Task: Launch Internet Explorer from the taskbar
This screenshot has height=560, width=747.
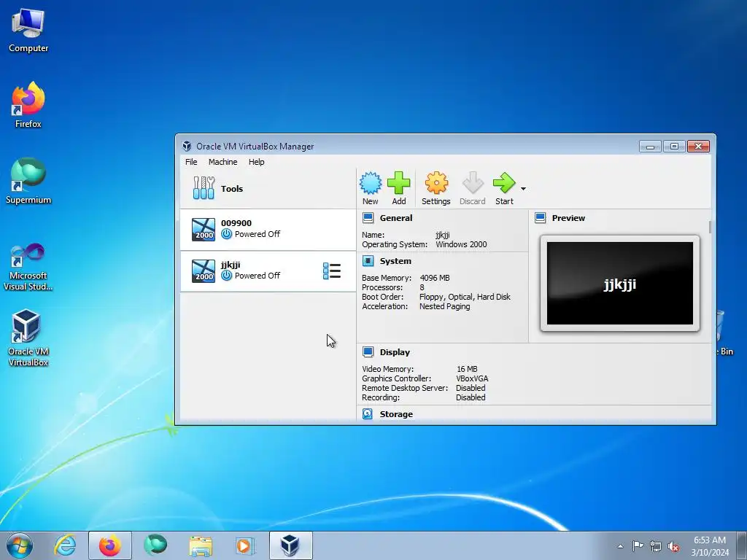Action: coord(65,545)
